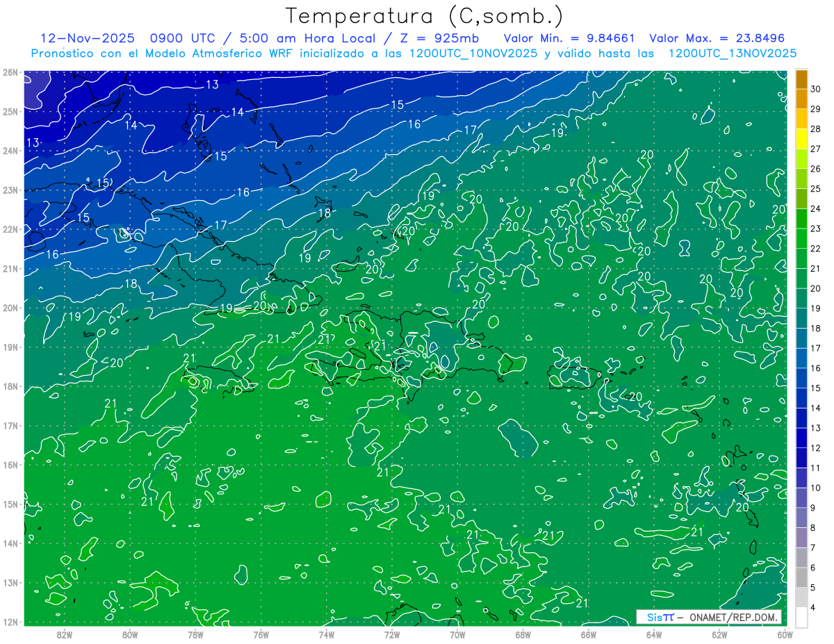Click the "80W" longitude axis label
Screen dimensions: 834x644
click(x=130, y=634)
